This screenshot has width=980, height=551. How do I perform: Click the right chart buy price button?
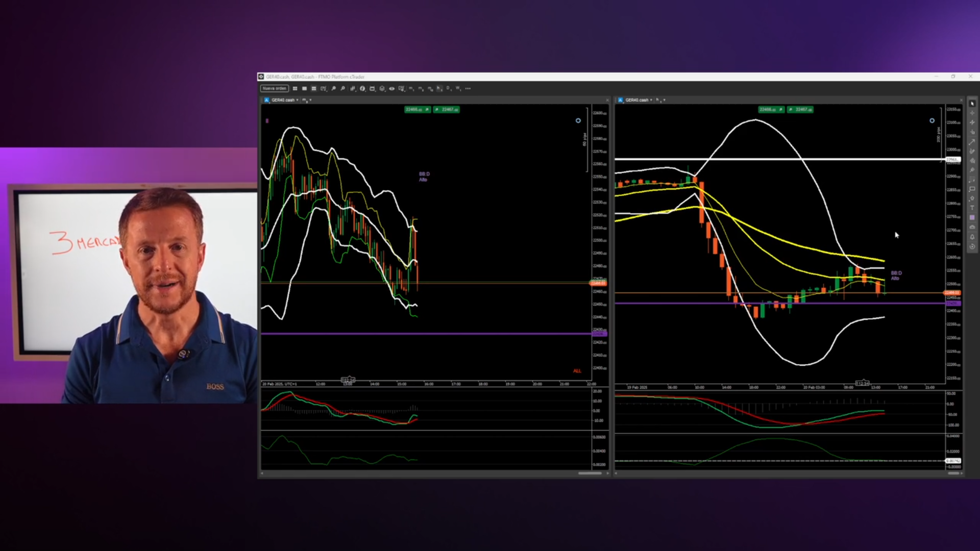point(800,109)
